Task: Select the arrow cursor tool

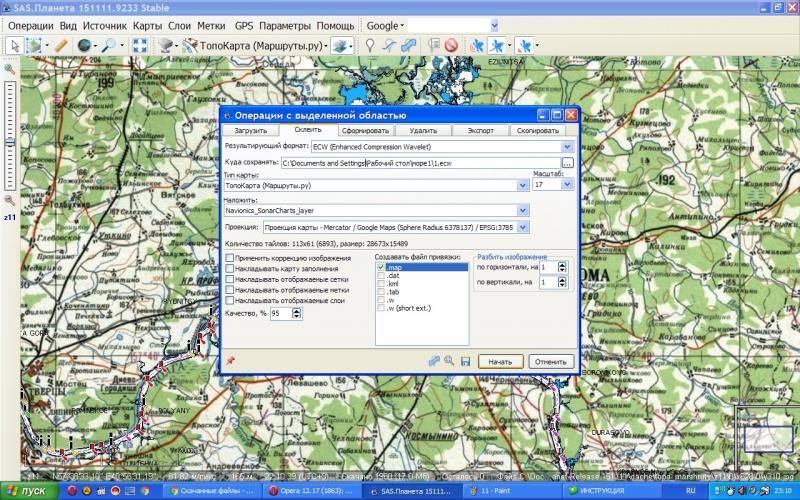Action: pos(13,45)
